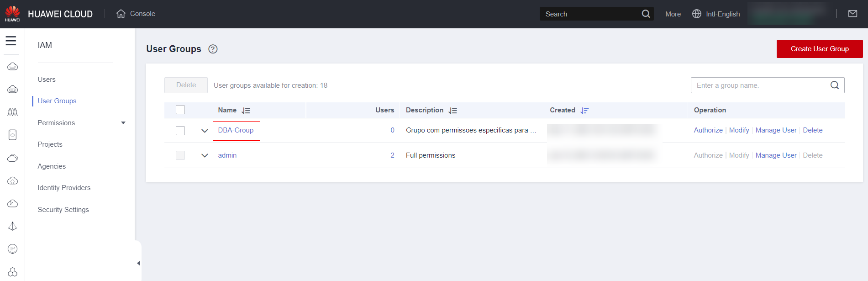868x281 pixels.
Task: Open Security Settings in sidebar
Action: point(63,210)
